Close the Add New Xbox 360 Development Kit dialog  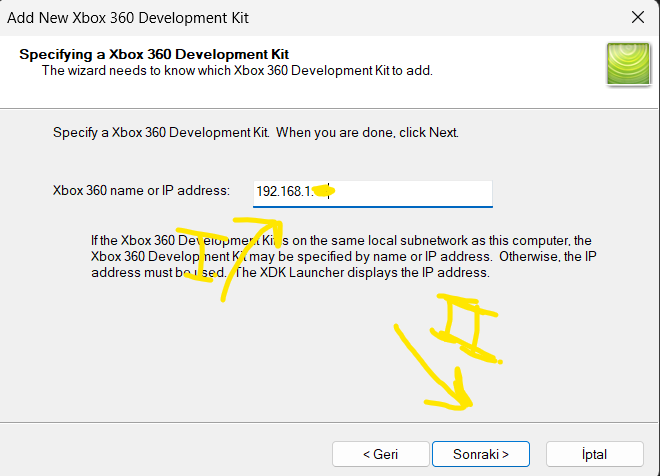pos(638,17)
